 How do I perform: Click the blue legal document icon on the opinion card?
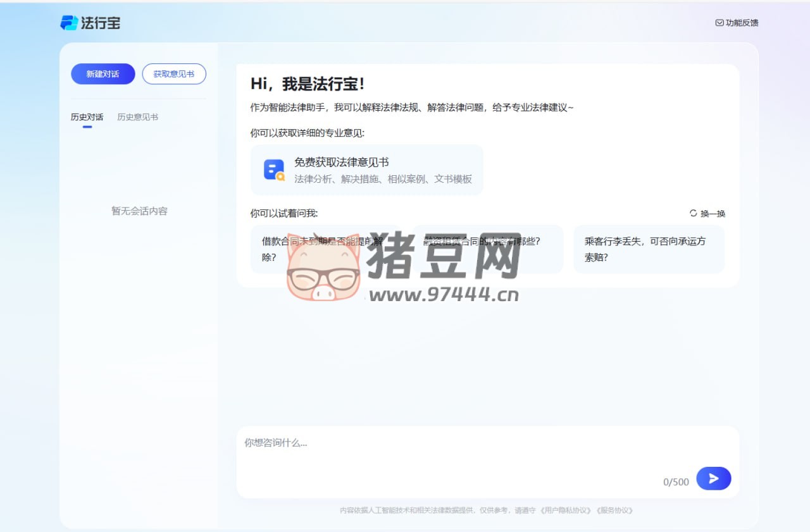(x=272, y=170)
